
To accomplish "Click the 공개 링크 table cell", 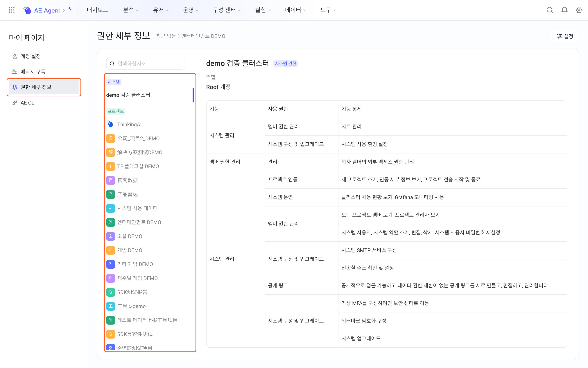I will (x=301, y=286).
